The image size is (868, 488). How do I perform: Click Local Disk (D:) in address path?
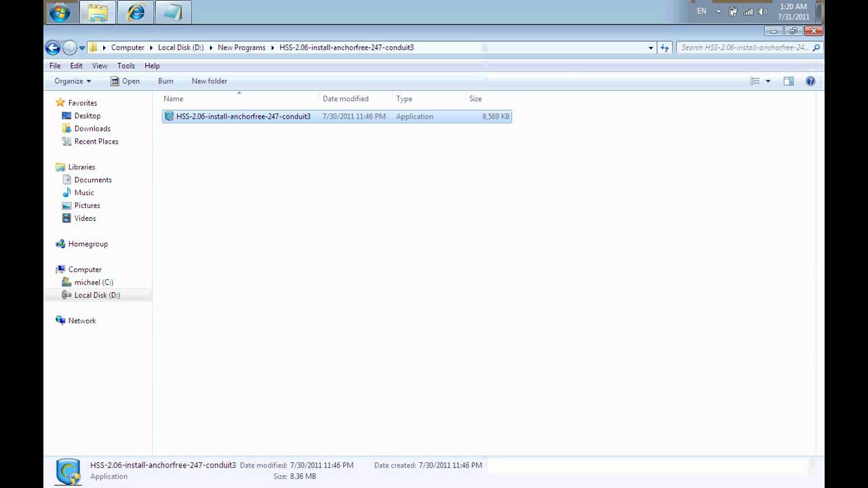tap(180, 47)
